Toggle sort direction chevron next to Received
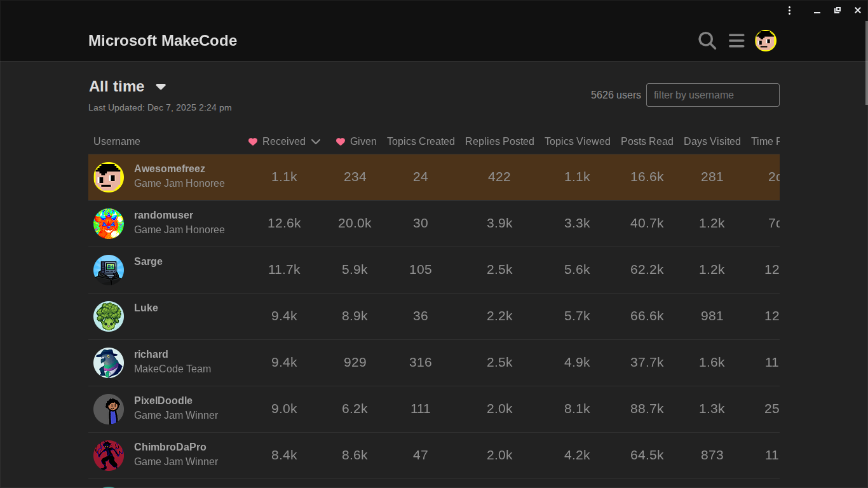The width and height of the screenshot is (868, 488). pos(316,142)
